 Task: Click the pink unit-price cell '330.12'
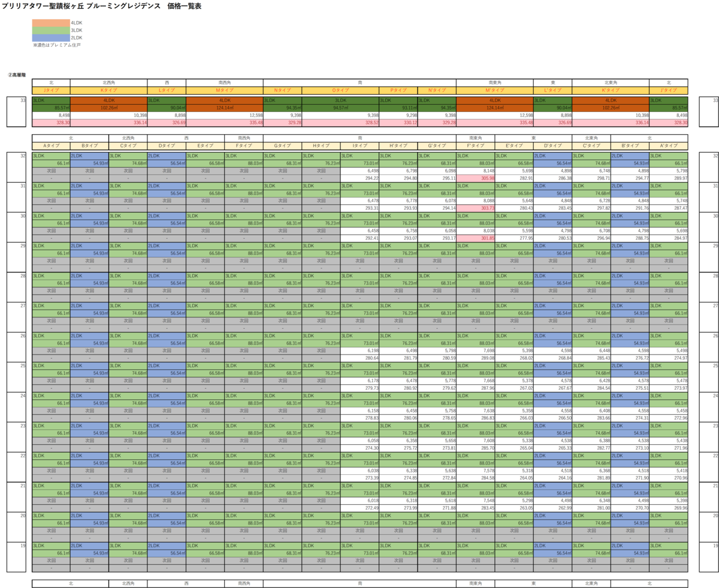[x=398, y=122]
